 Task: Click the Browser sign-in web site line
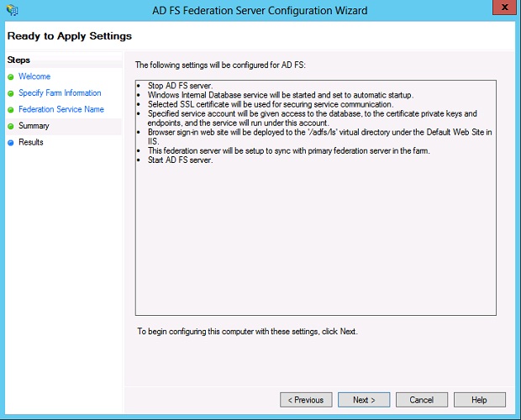319,137
